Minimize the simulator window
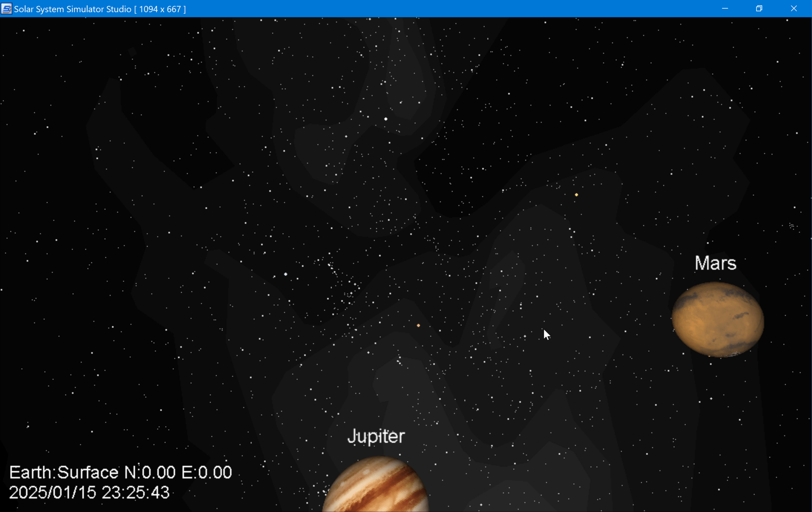Viewport: 812px width, 512px height. click(x=725, y=9)
